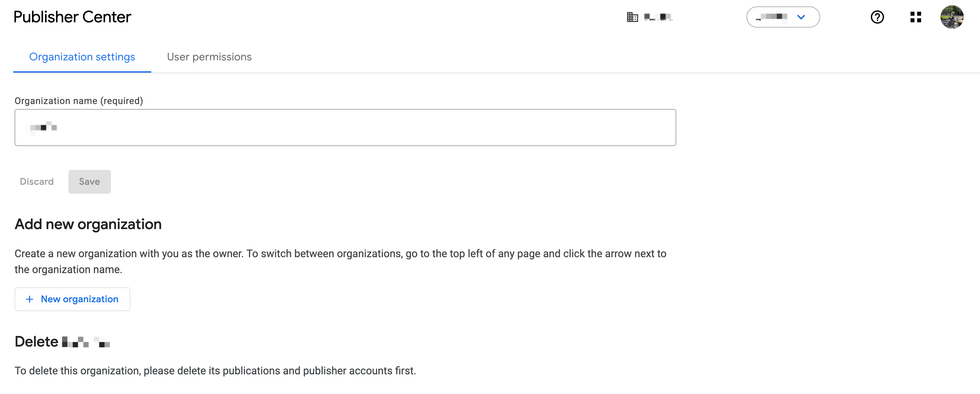980x394 pixels.
Task: Click the text about deleting publications first
Action: point(215,370)
